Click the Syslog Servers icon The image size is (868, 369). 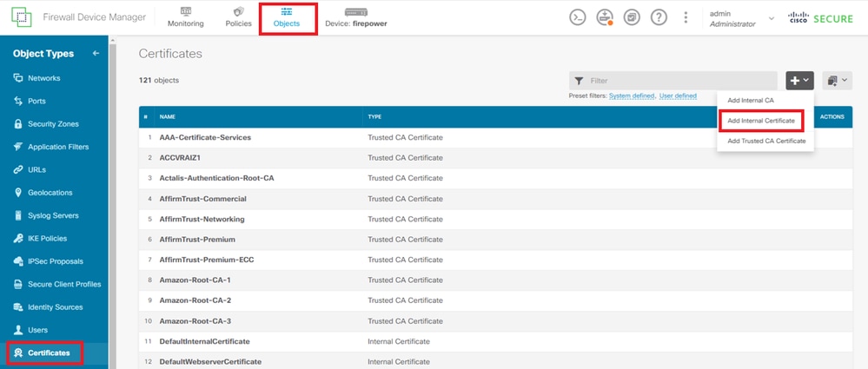click(x=18, y=216)
